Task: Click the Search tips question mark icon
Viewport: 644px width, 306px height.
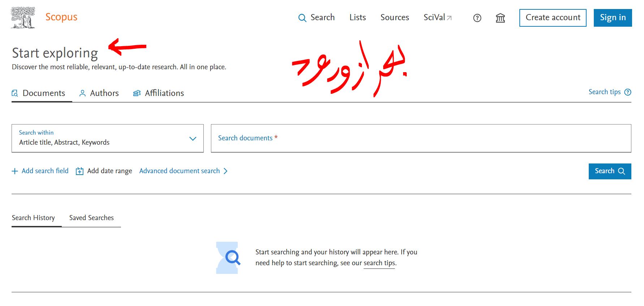Action: tap(628, 92)
